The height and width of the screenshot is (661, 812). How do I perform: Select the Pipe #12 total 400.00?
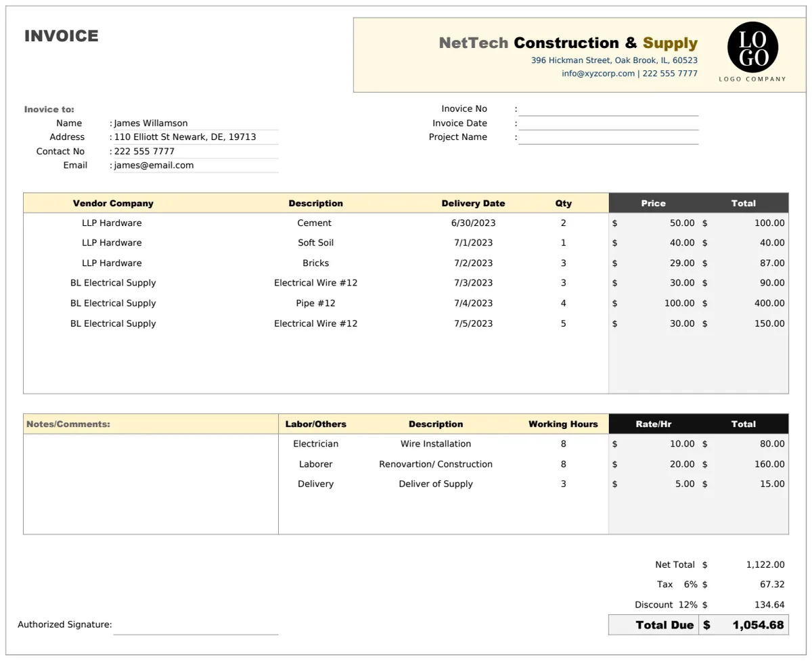[x=770, y=303]
